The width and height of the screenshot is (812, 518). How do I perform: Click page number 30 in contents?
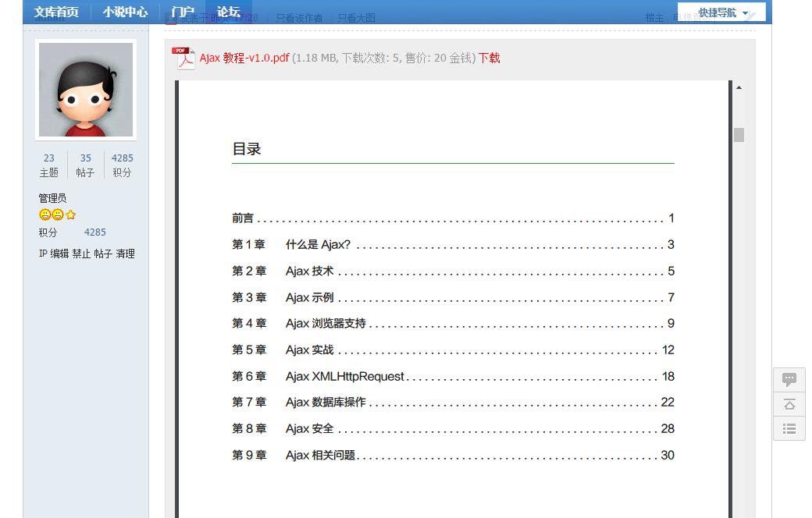(x=668, y=455)
